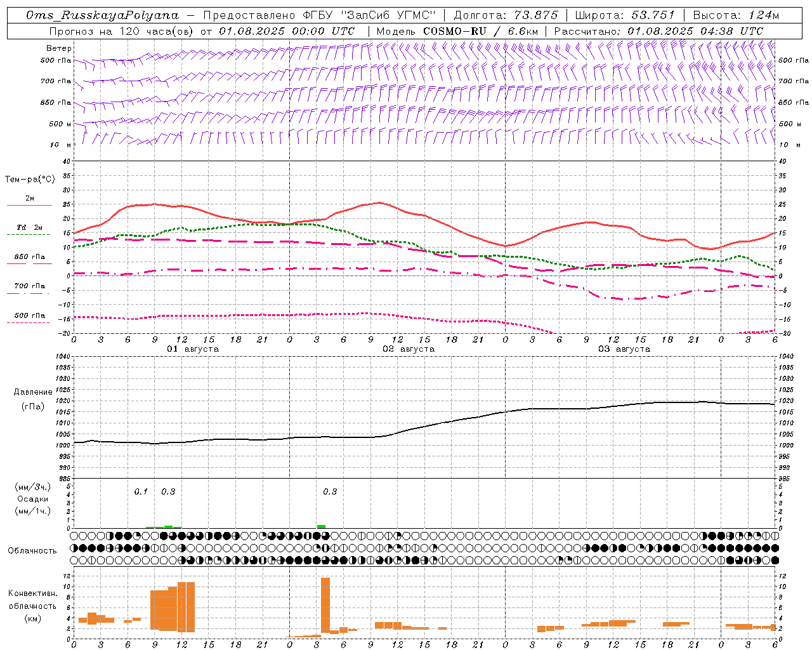
Task: Click the 0.1 precipitation value
Action: point(141,492)
